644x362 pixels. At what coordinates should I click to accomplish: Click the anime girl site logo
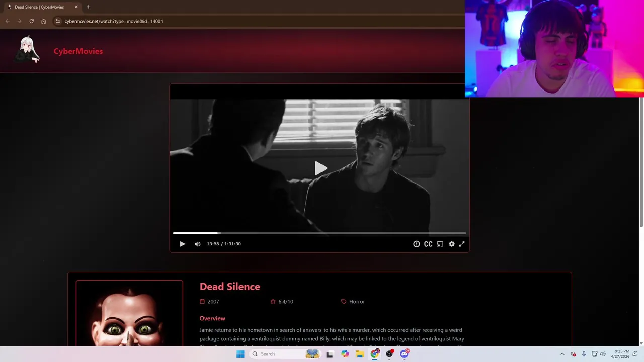(x=27, y=50)
